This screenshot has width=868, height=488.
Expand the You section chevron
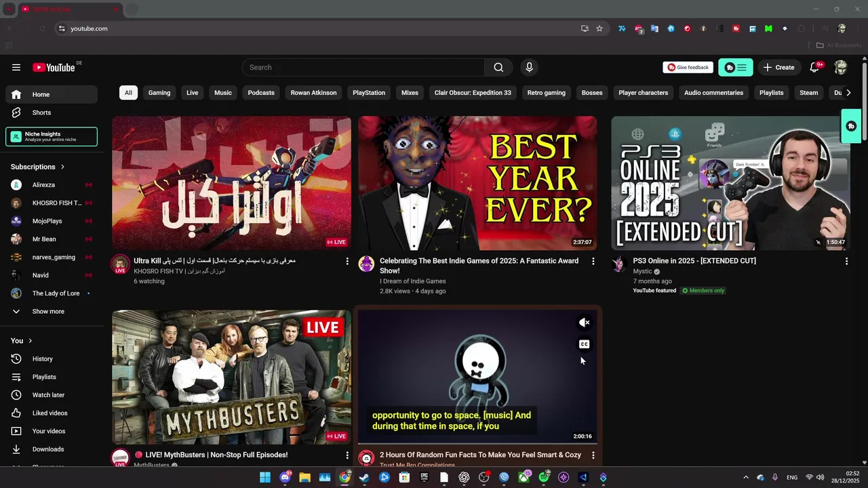[x=30, y=341]
